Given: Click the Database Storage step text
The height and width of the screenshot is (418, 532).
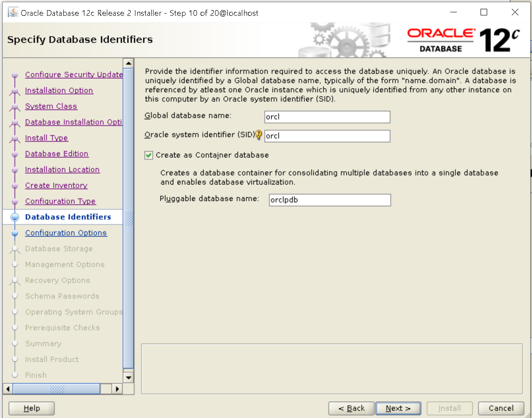Looking at the screenshot, I should 59,248.
